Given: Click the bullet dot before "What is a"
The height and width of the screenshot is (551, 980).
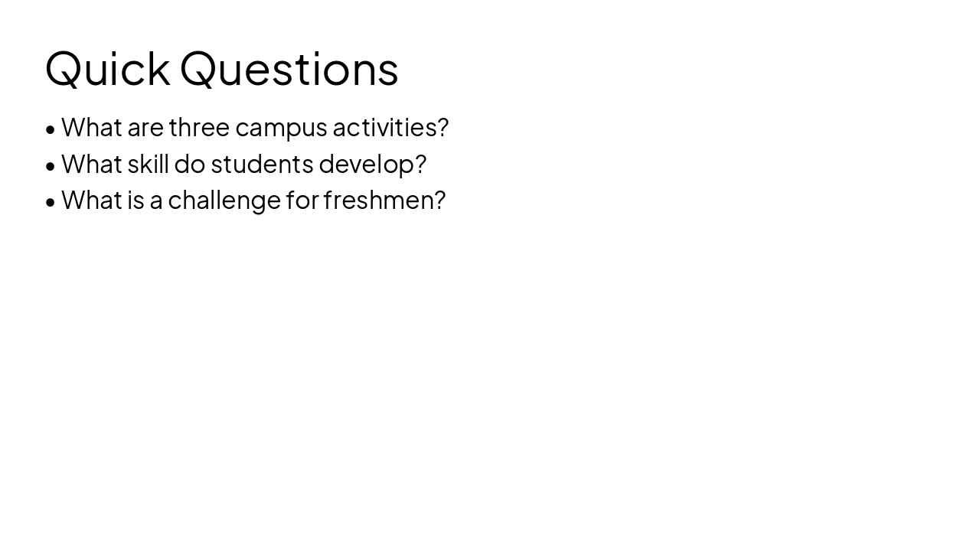Looking at the screenshot, I should pyautogui.click(x=51, y=202).
